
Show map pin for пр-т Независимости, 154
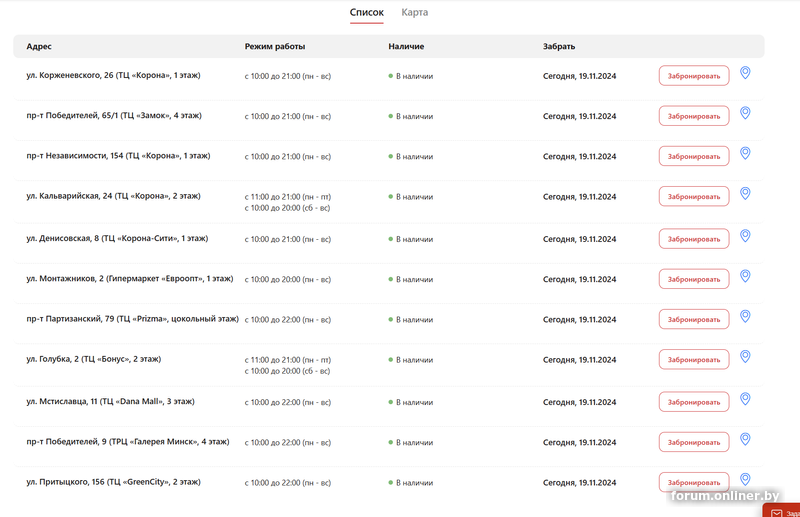click(745, 154)
